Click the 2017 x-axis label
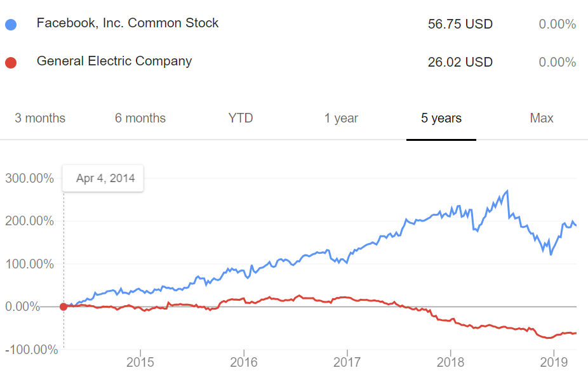The height and width of the screenshot is (375, 588). click(x=347, y=361)
